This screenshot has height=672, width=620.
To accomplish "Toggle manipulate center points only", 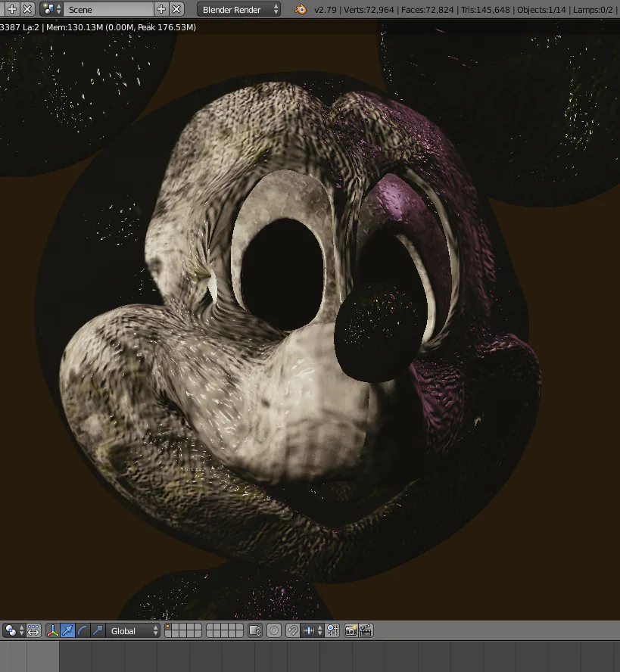I will pos(33,630).
